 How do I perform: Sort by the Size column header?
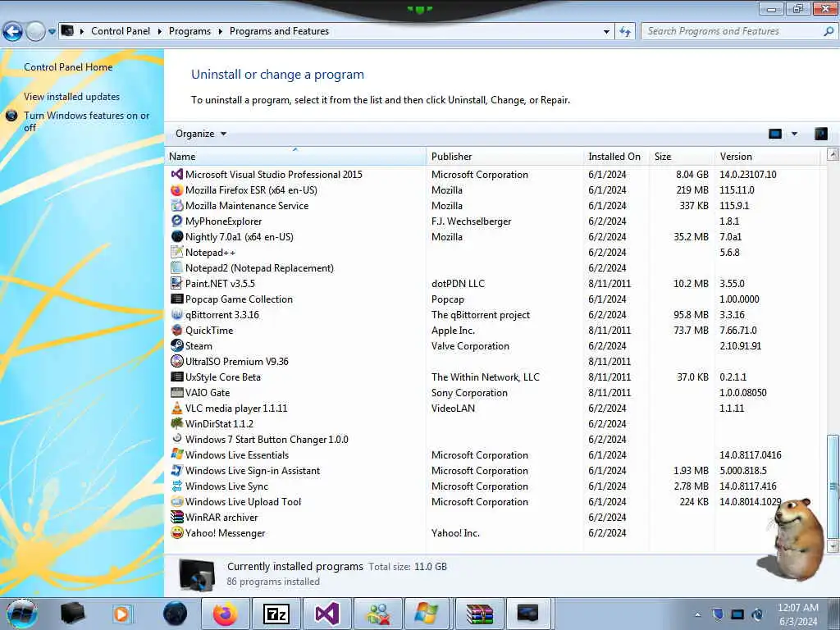pyautogui.click(x=682, y=157)
